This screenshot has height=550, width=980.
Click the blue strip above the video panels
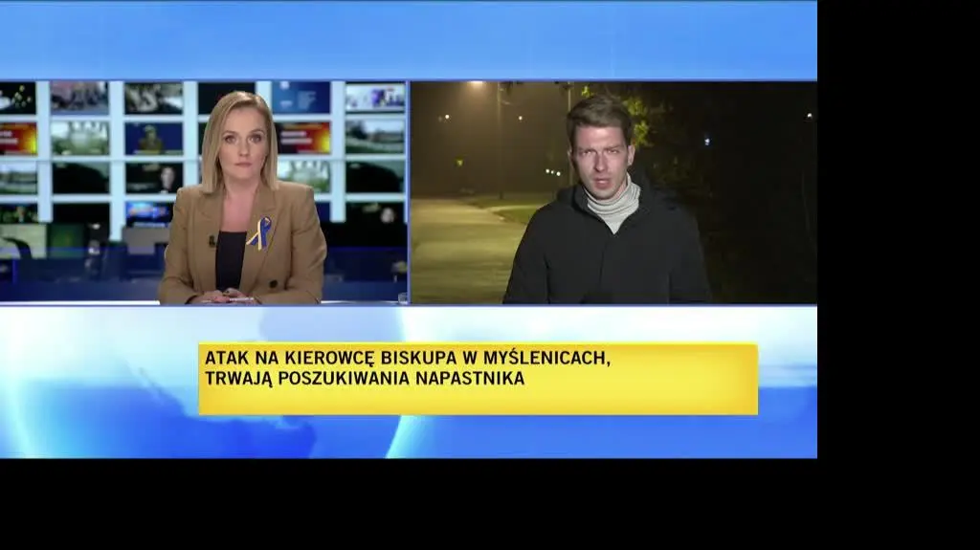tap(408, 40)
